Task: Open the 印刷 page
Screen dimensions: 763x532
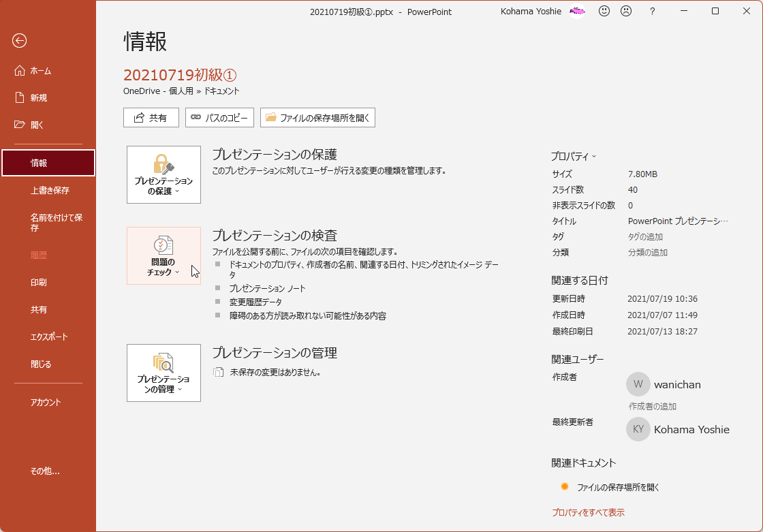Action: pyautogui.click(x=48, y=282)
